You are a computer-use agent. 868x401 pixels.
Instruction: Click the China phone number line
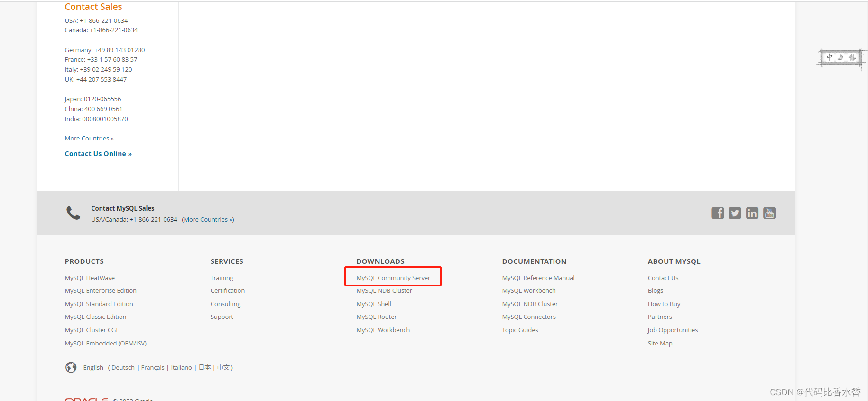(x=93, y=109)
